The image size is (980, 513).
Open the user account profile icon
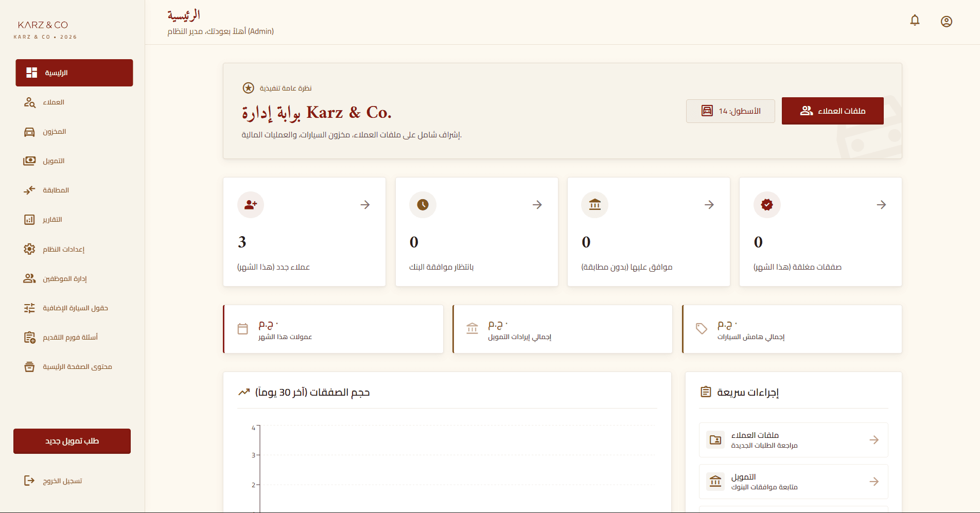pyautogui.click(x=946, y=22)
